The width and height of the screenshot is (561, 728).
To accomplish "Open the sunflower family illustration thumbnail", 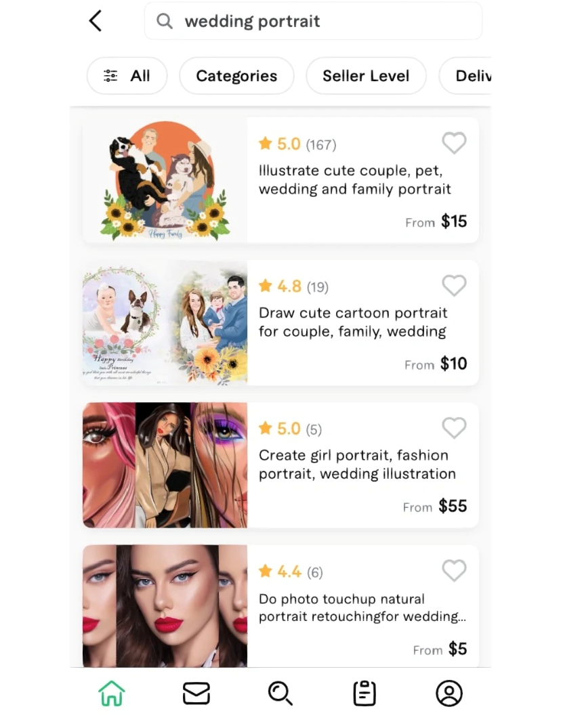I will [x=165, y=180].
